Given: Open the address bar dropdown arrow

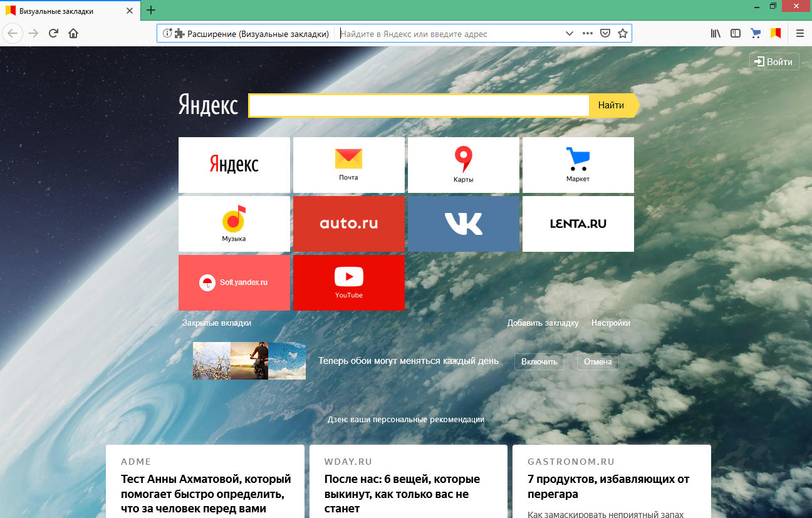Looking at the screenshot, I should [x=569, y=33].
